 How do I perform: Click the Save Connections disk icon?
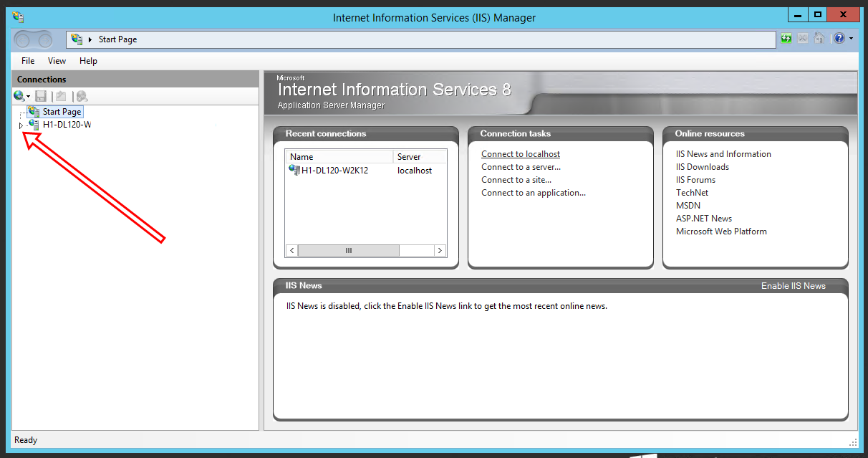[41, 95]
